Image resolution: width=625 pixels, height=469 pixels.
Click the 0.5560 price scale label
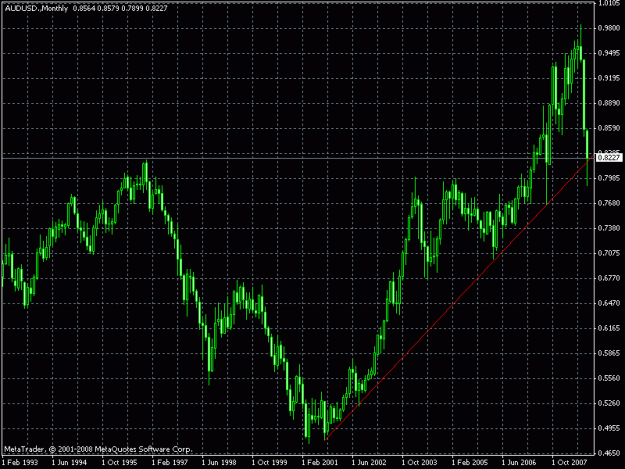pos(609,378)
